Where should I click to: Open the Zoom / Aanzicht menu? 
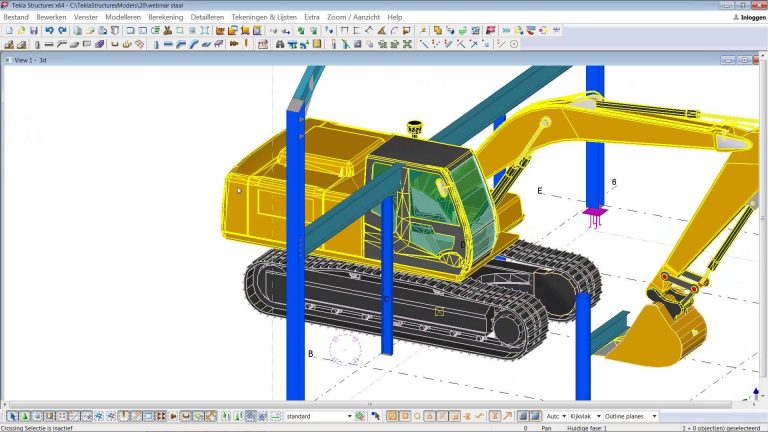tap(353, 17)
